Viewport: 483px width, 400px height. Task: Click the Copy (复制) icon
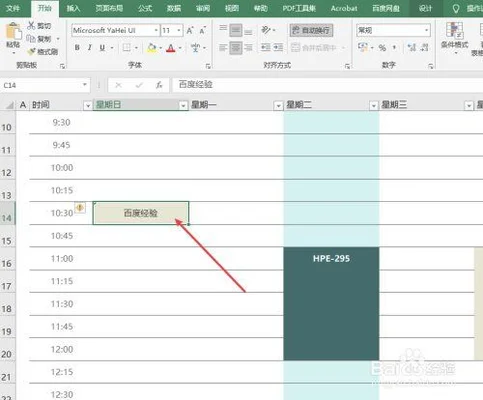(31, 39)
